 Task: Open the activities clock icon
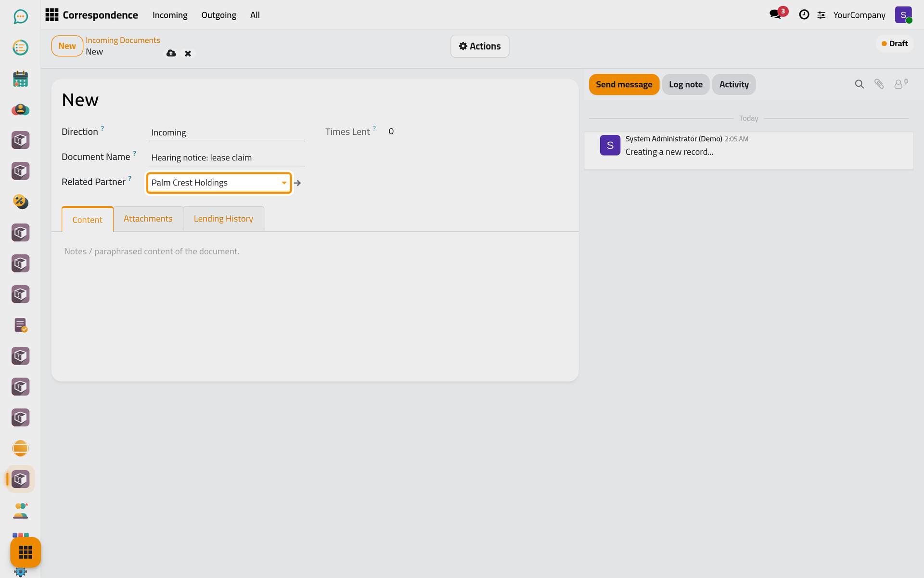[804, 15]
